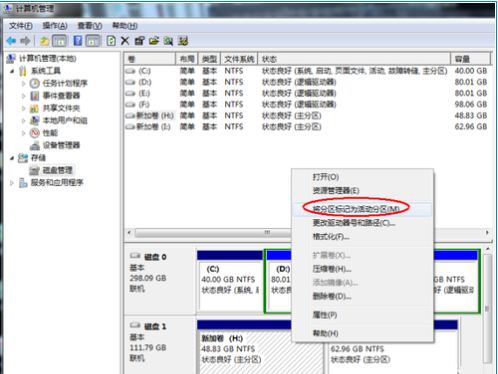Choose 帮助(H) in the context menu

tap(362, 333)
